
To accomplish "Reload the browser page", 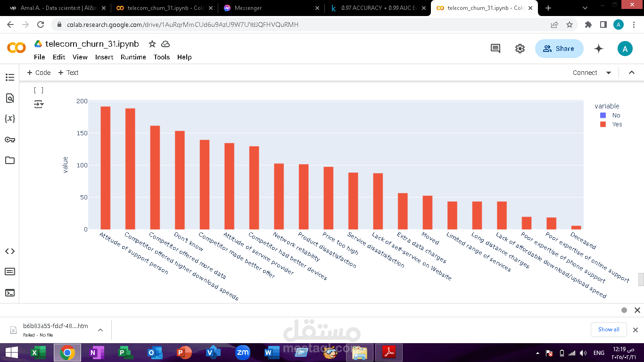I will (41, 25).
